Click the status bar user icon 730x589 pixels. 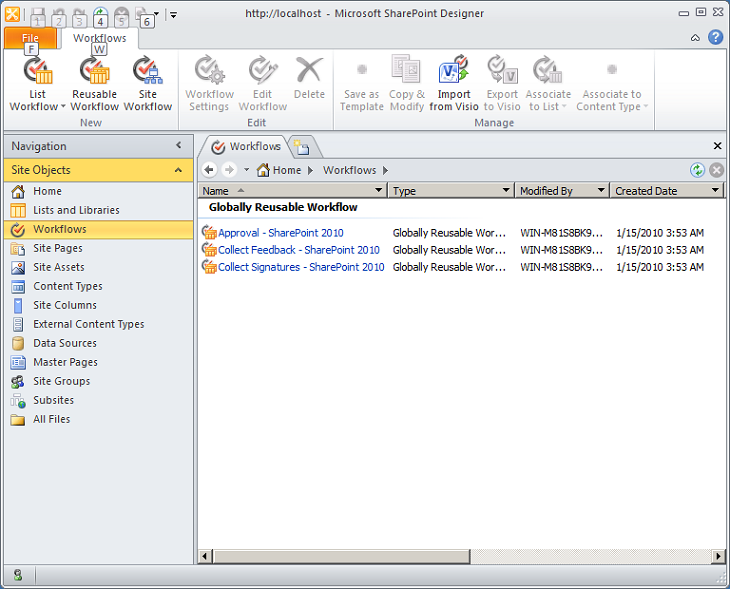click(18, 575)
